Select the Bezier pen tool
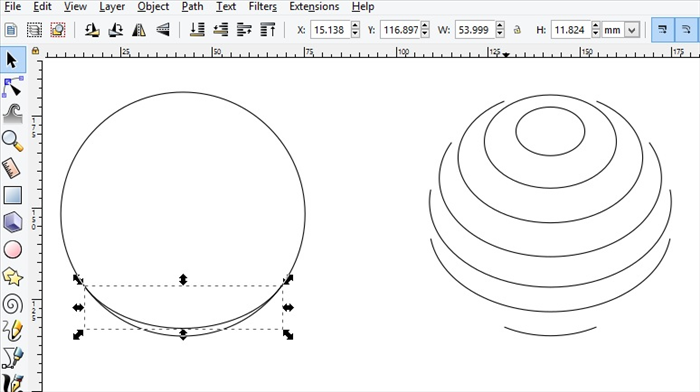The height and width of the screenshot is (392, 700). pyautogui.click(x=12, y=358)
